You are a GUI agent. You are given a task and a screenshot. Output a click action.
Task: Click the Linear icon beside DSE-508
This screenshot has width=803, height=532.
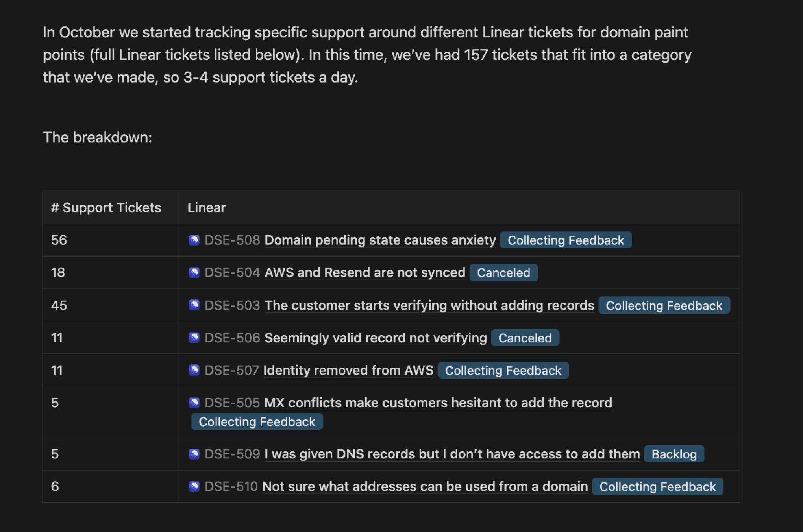194,240
